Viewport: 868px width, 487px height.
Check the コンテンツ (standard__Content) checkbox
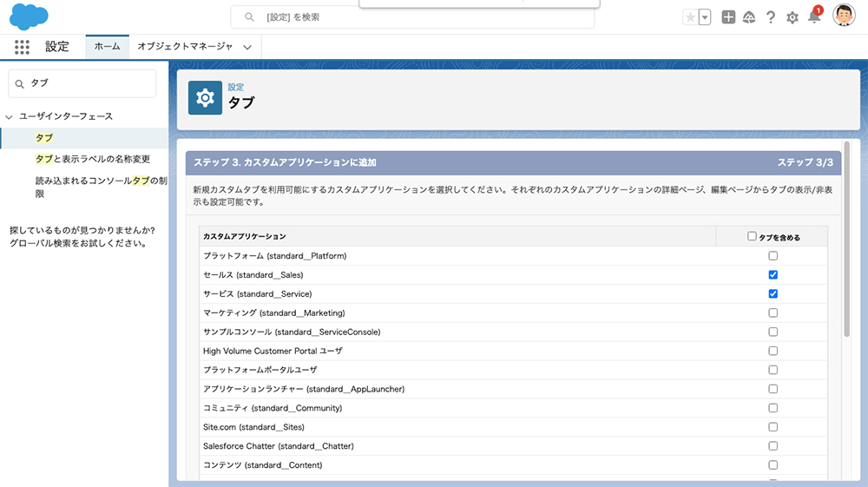pos(773,465)
